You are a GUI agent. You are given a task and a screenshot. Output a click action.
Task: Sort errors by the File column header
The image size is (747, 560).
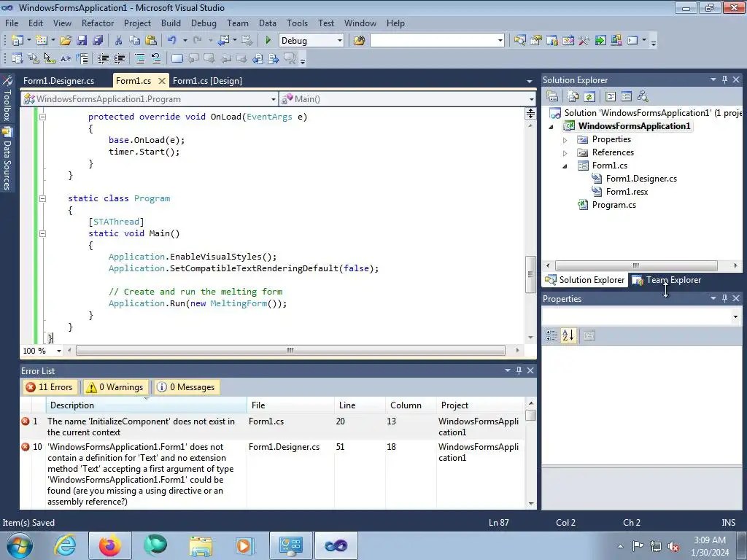coord(290,405)
